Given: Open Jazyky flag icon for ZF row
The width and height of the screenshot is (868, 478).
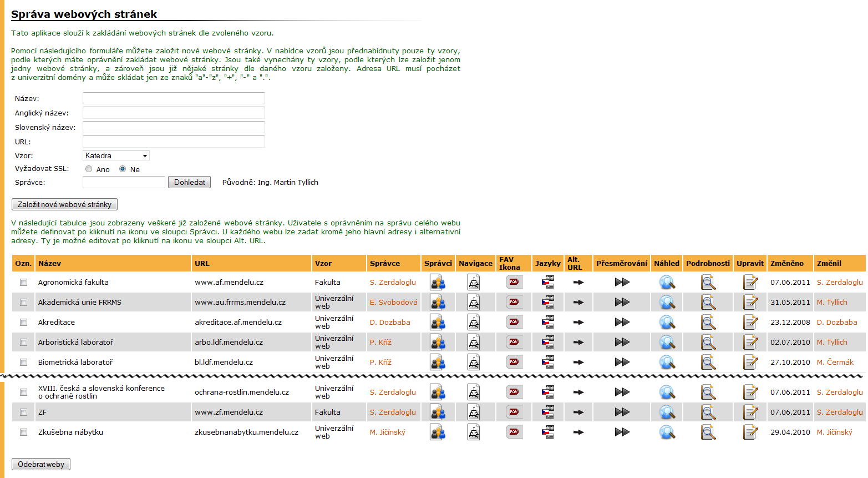Looking at the screenshot, I should [548, 412].
